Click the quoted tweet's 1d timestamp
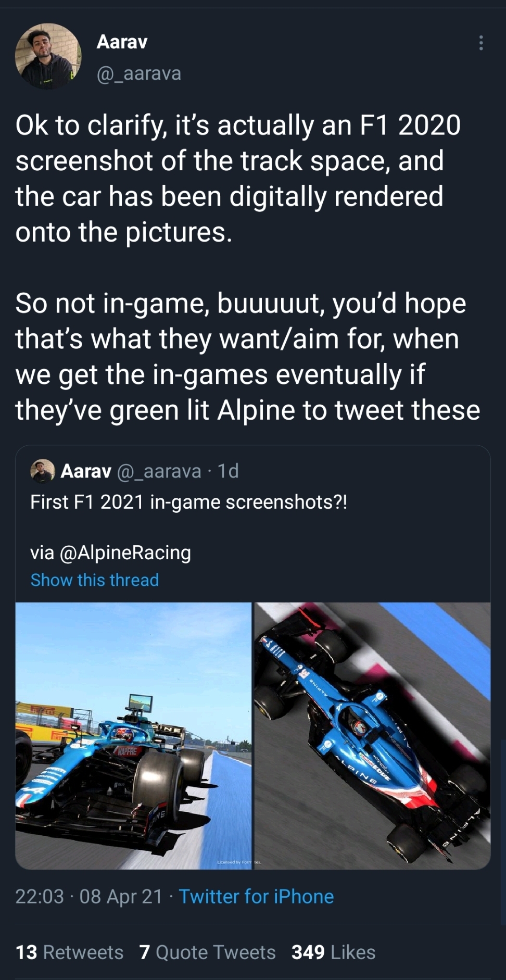The width and height of the screenshot is (506, 980). [x=228, y=471]
